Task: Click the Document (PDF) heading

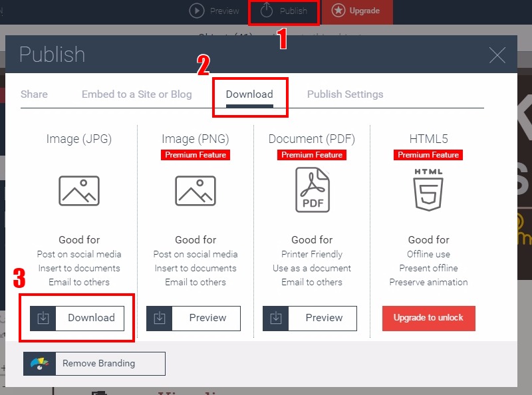Action: click(312, 139)
